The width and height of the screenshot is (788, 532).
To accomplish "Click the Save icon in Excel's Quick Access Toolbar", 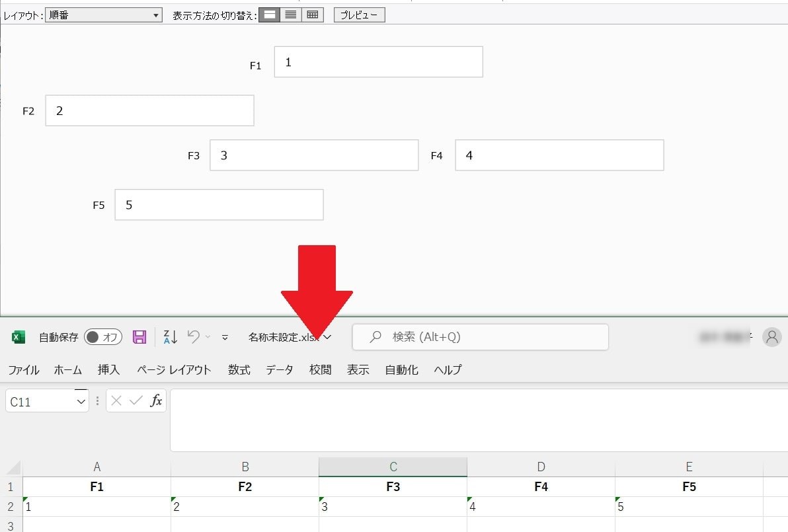I will (x=139, y=336).
